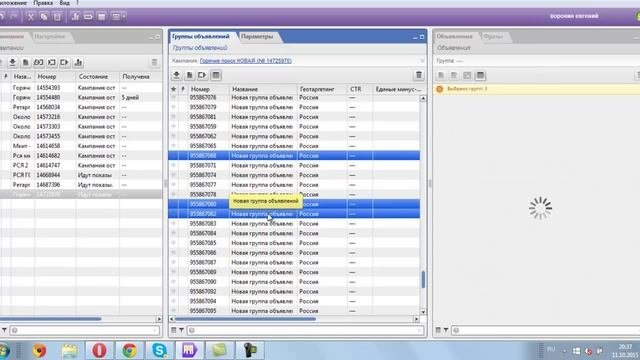The width and height of the screenshot is (640, 360).
Task: Click the columns icon beside ads panel filter
Action: coord(438,330)
